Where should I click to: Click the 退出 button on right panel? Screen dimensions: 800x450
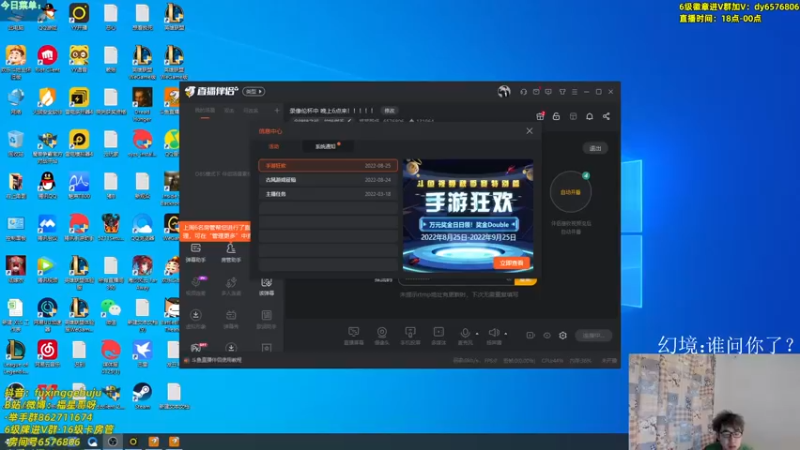[x=595, y=148]
